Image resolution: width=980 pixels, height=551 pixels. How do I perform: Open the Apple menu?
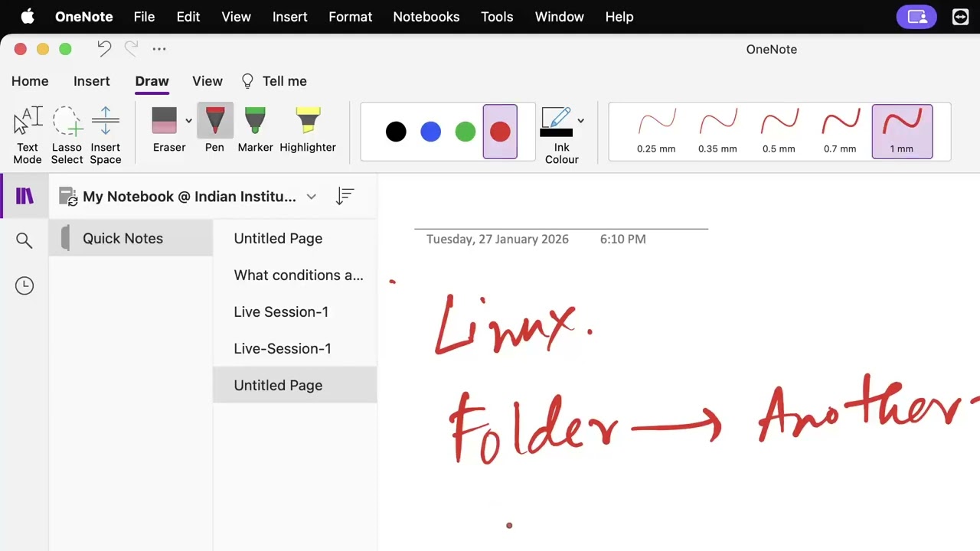(x=28, y=17)
